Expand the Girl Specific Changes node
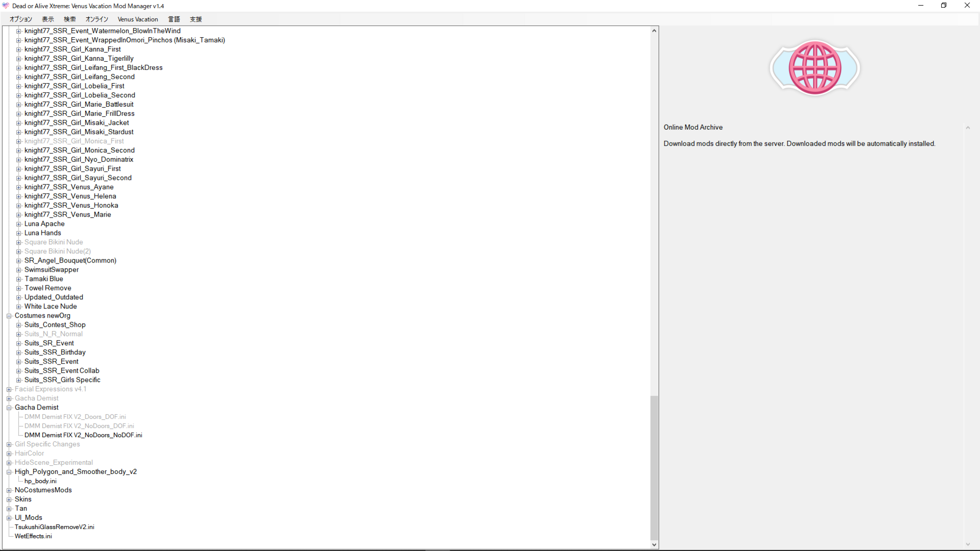This screenshot has width=980, height=551. (x=9, y=444)
